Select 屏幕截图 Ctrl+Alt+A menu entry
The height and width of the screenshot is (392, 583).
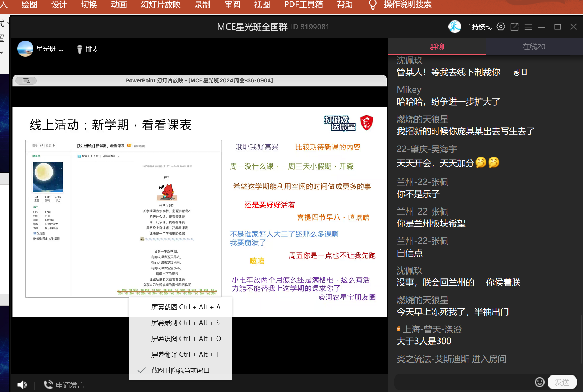pos(186,307)
